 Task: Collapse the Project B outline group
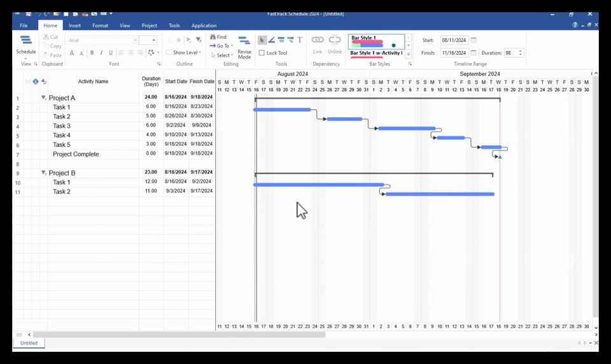pyautogui.click(x=44, y=172)
